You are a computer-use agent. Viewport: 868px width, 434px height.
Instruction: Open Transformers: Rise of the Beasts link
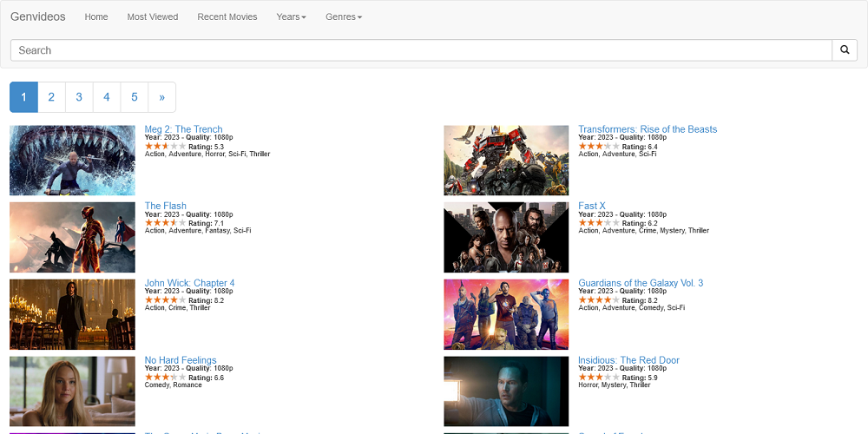pyautogui.click(x=648, y=129)
